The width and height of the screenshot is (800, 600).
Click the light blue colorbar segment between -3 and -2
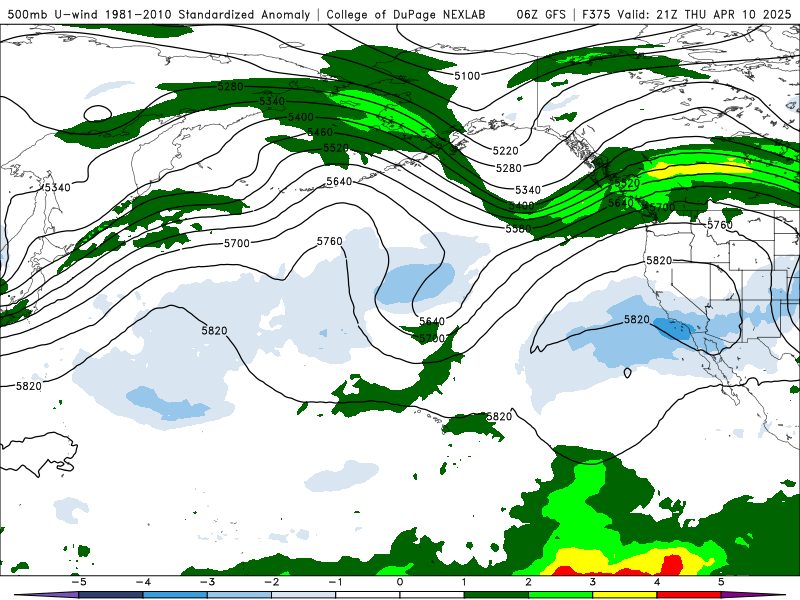point(239,595)
